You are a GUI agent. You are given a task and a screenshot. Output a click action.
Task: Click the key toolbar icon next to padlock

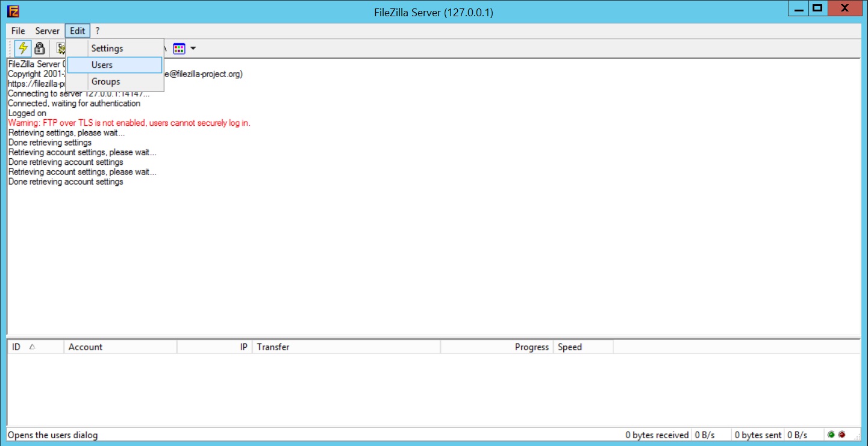click(60, 48)
